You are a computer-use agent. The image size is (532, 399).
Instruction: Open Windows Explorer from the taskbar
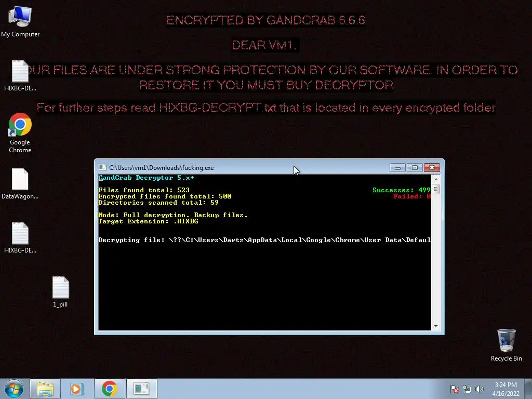[x=45, y=389]
